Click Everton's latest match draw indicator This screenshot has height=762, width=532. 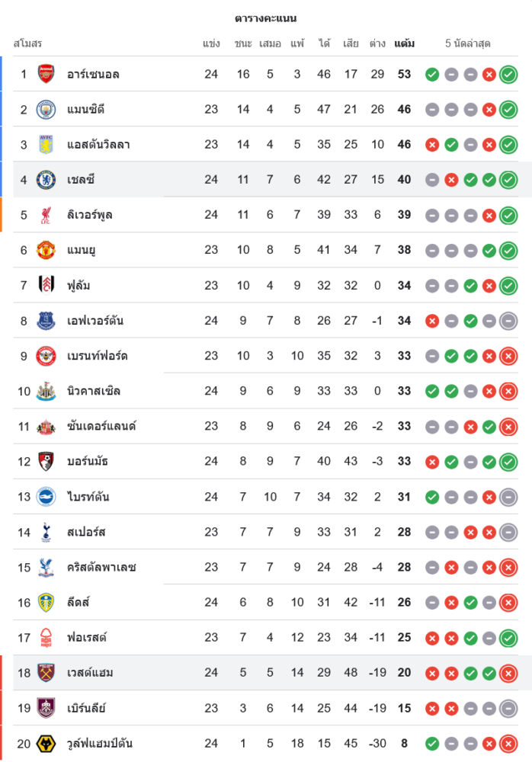508,321
